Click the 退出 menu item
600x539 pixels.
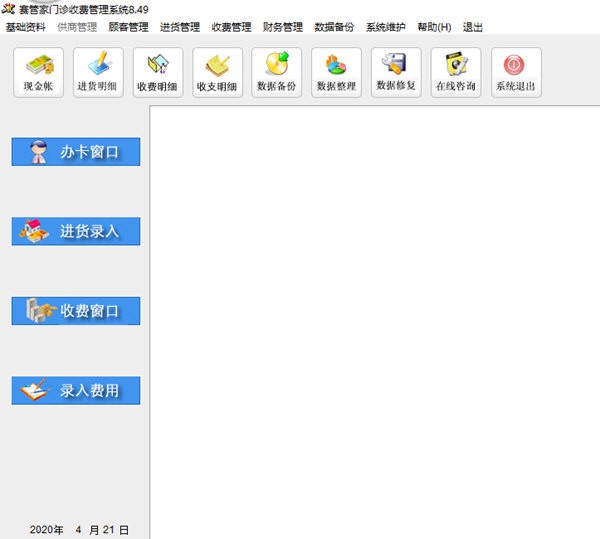coord(473,27)
